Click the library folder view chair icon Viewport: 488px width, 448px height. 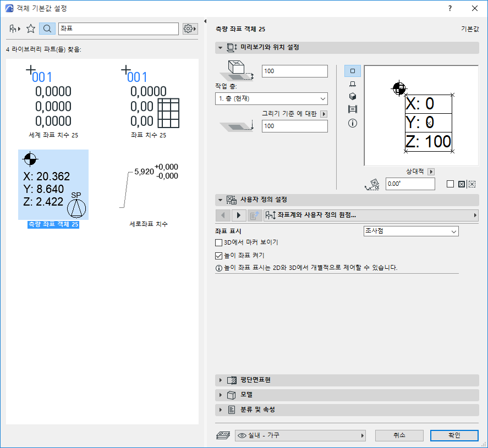pos(12,28)
